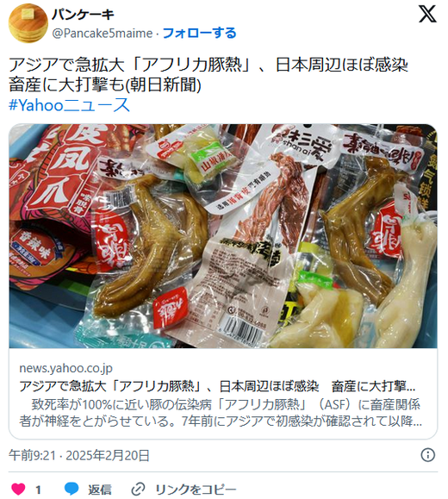Screen dimensions: 448x499
Task: Open the @Pancake5maime handle
Action: click(103, 33)
